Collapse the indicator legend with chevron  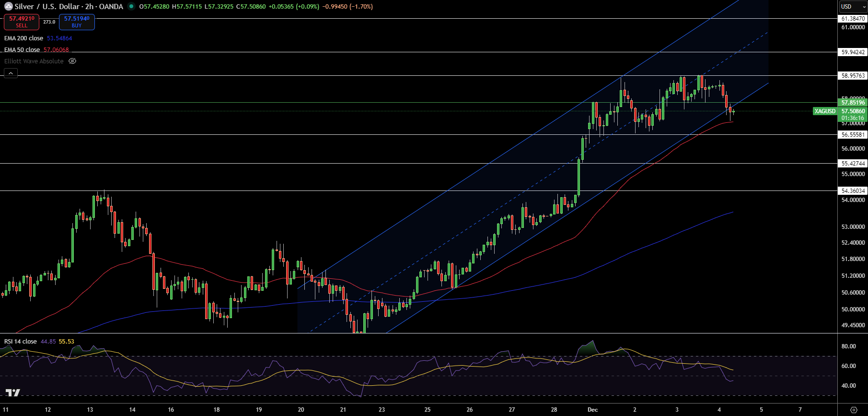[11, 73]
